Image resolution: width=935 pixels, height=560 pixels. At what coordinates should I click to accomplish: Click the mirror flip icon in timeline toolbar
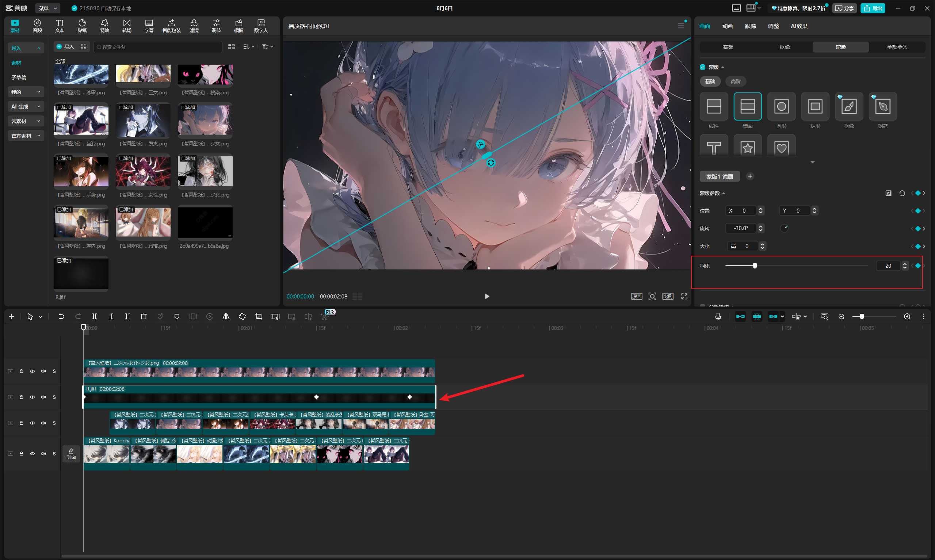(x=226, y=317)
